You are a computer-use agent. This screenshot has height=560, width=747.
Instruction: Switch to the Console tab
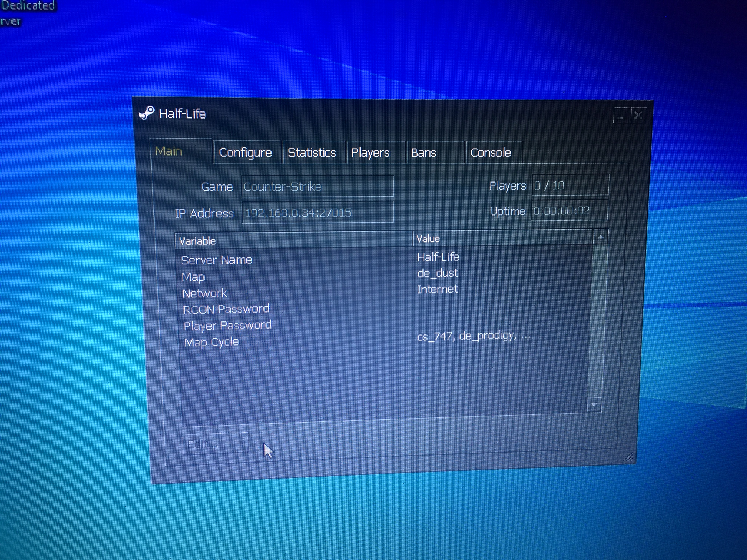coord(491,153)
